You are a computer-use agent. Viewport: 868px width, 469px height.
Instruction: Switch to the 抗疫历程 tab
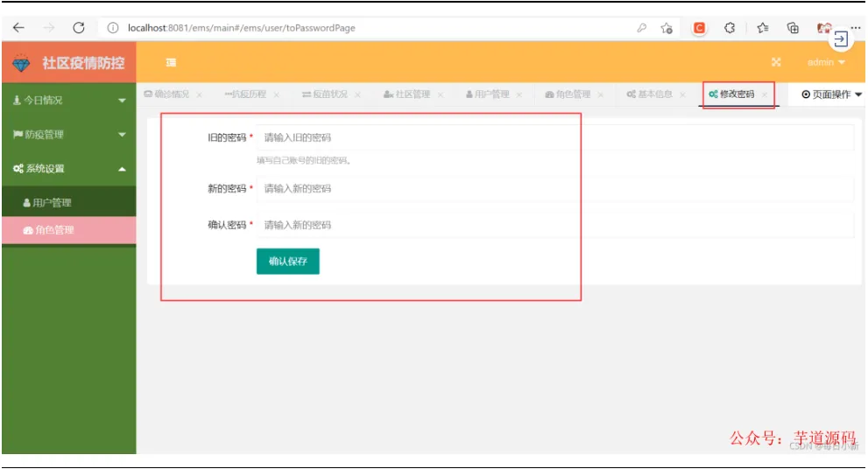click(245, 94)
